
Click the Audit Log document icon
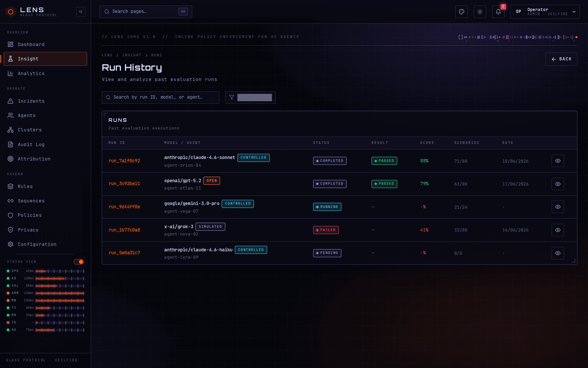[x=10, y=144]
